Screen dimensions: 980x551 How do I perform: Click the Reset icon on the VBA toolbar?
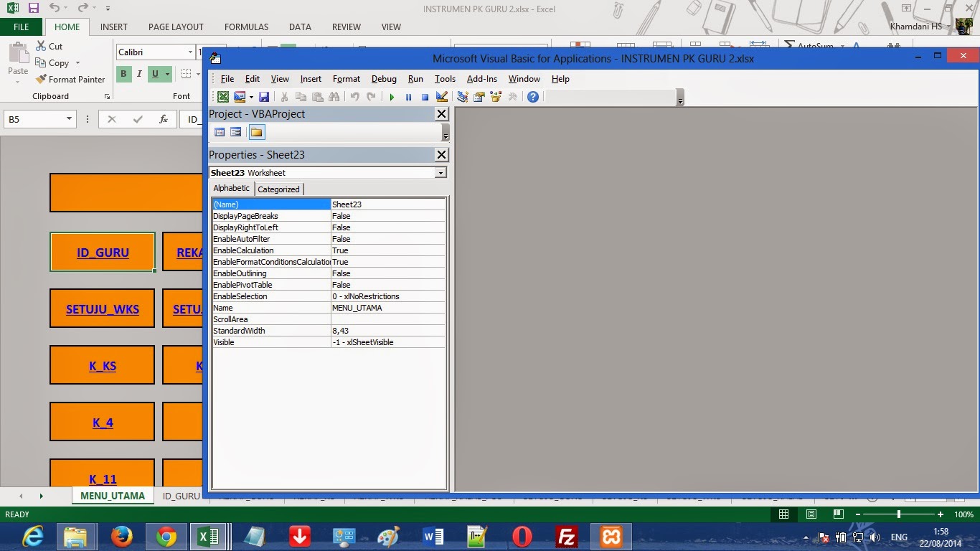point(425,97)
